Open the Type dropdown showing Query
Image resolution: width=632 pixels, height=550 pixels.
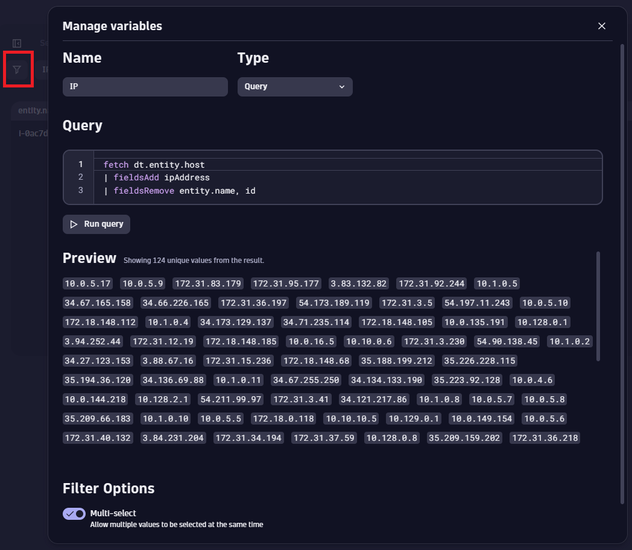pos(294,87)
